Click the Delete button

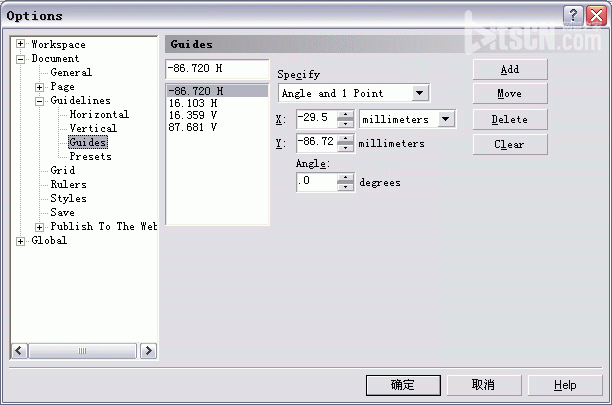(510, 119)
